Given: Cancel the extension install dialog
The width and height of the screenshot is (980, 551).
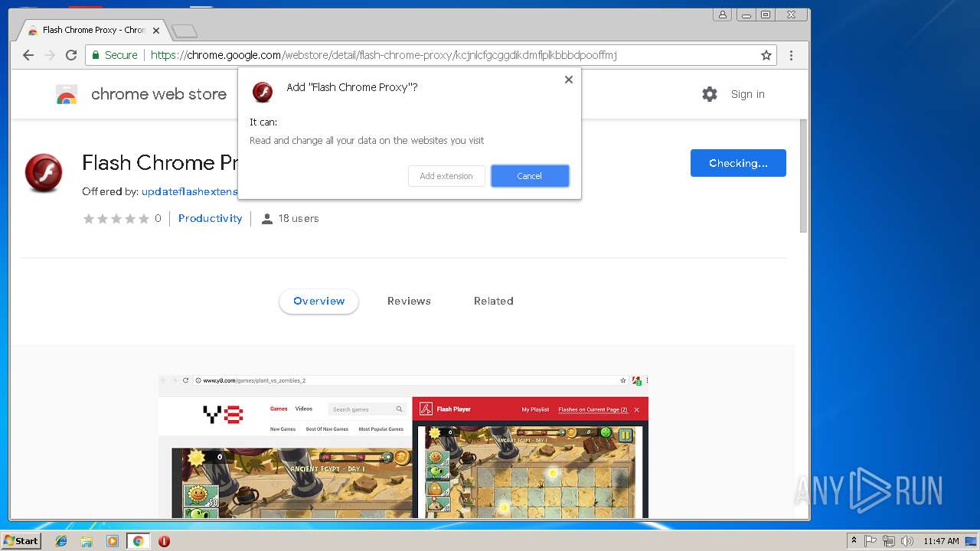Looking at the screenshot, I should 530,176.
